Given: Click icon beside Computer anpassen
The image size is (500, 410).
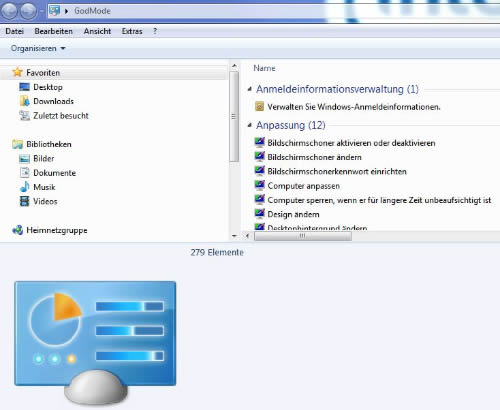Looking at the screenshot, I should point(259,185).
